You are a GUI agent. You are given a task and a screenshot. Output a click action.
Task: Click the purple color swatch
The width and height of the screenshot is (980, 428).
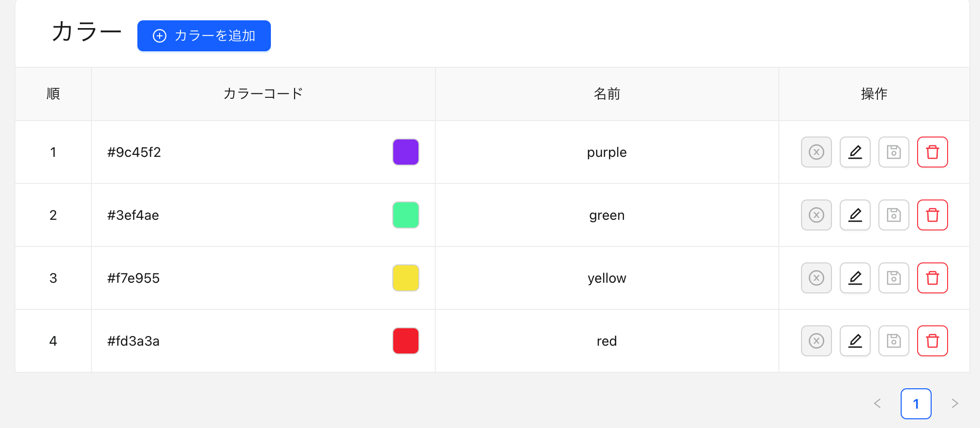coord(405,152)
